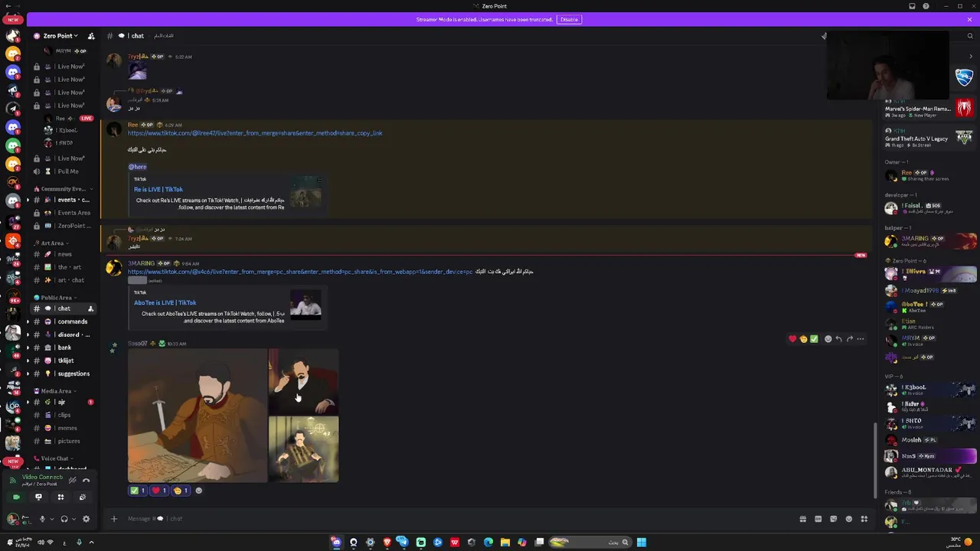Image resolution: width=980 pixels, height=551 pixels.
Task: Toggle the salute emoji reaction under image
Action: click(x=181, y=491)
